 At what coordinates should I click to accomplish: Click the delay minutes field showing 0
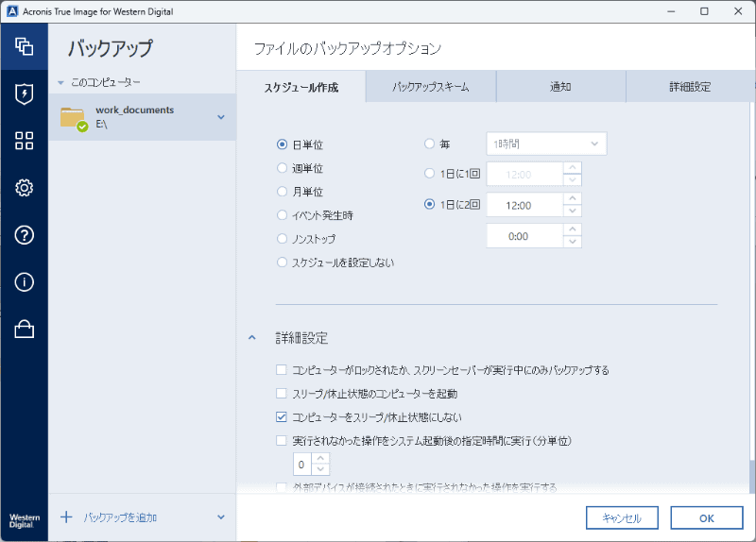302,465
